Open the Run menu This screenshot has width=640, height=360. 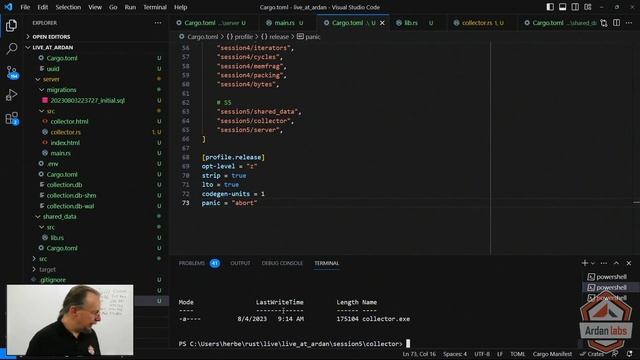[130, 7]
